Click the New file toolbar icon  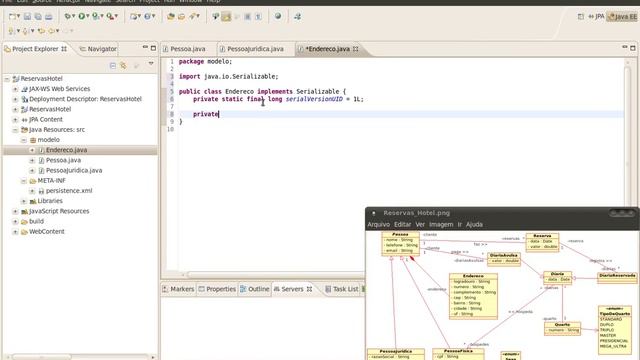[12, 16]
